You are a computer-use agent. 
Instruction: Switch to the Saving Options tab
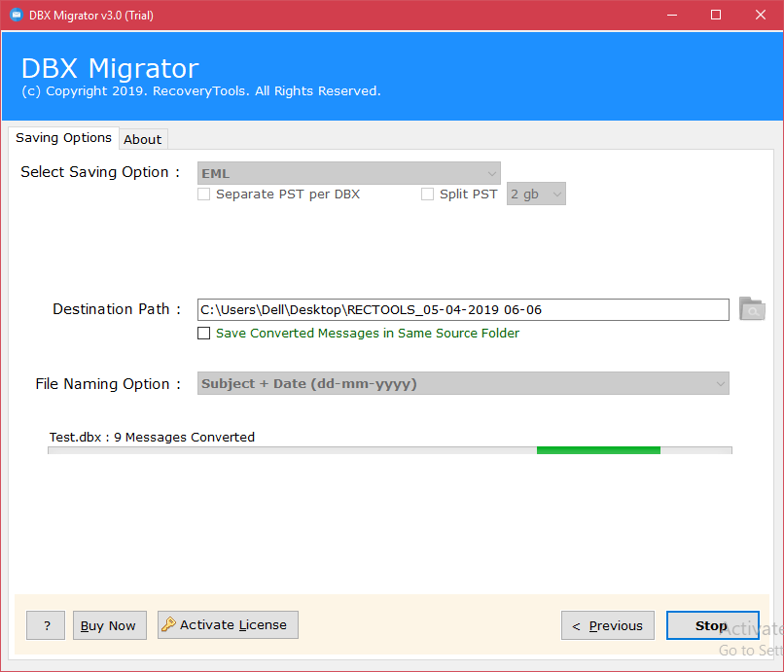[63, 138]
